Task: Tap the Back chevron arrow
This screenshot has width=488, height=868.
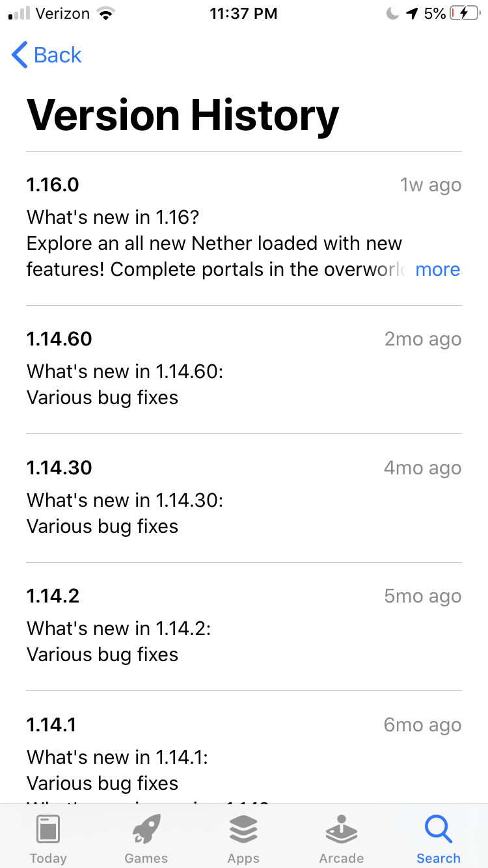Action: (20, 55)
